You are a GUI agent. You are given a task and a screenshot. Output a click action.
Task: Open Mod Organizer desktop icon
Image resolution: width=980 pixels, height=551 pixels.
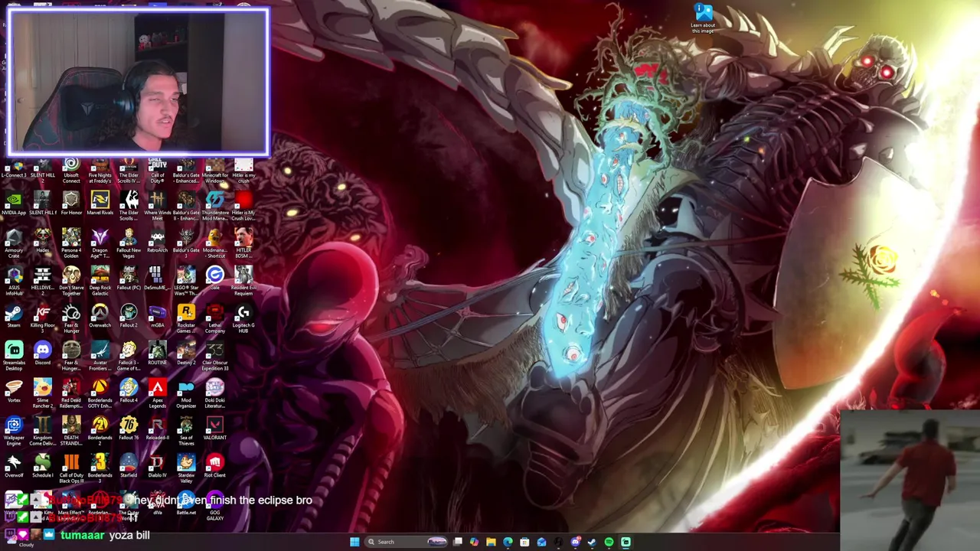coord(186,393)
